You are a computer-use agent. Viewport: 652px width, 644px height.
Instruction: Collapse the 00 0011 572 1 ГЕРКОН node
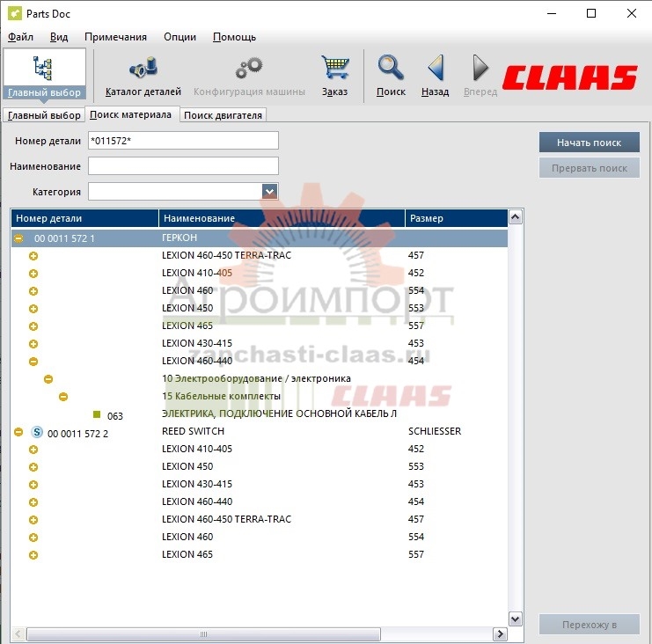[18, 238]
